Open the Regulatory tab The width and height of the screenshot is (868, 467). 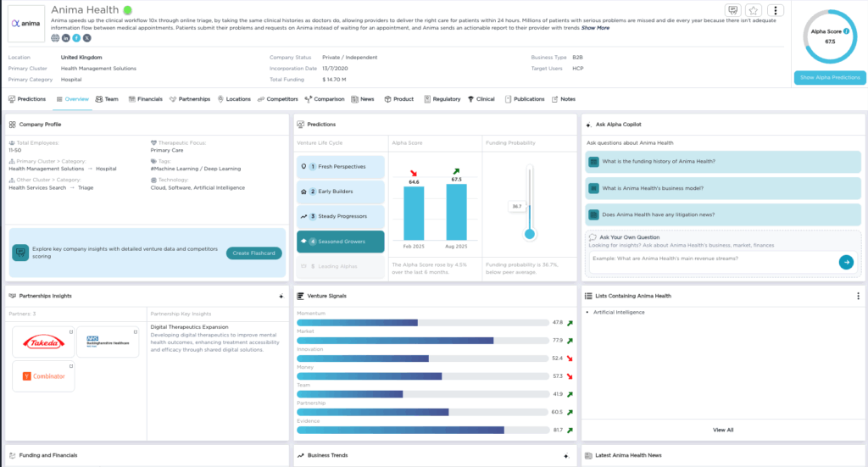pos(442,99)
